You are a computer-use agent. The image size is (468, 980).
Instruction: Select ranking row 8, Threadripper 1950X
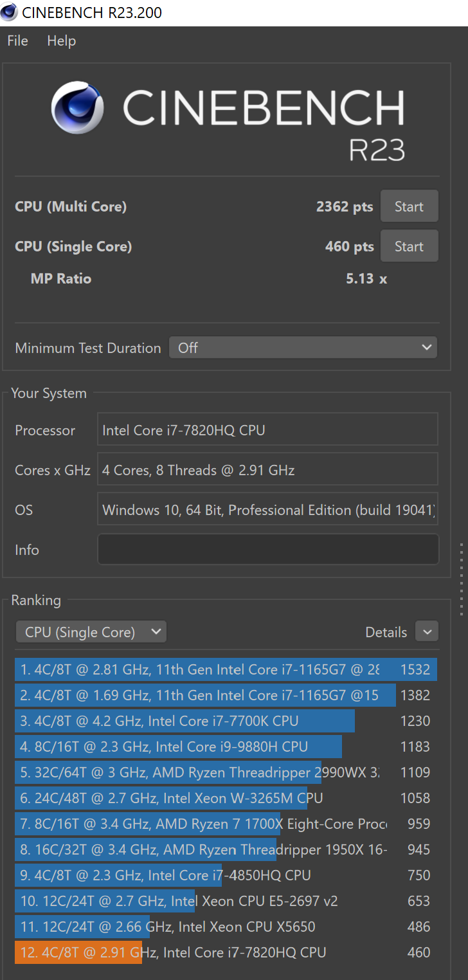coord(226,849)
